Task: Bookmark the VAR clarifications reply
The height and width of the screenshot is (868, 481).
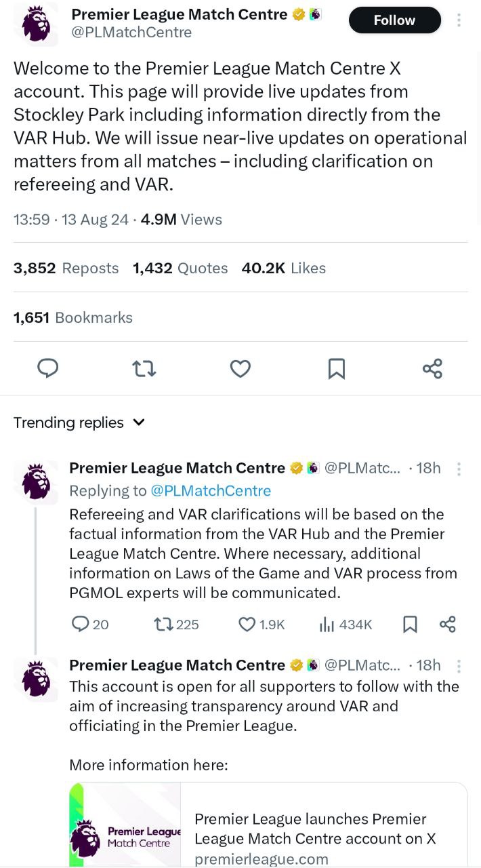Action: tap(410, 624)
